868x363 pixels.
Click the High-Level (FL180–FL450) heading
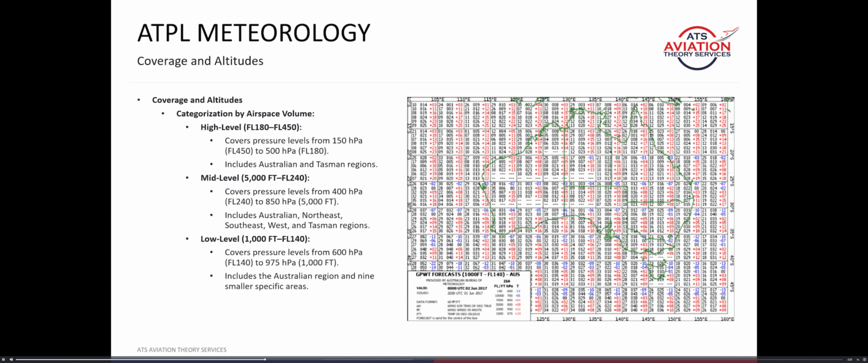251,127
